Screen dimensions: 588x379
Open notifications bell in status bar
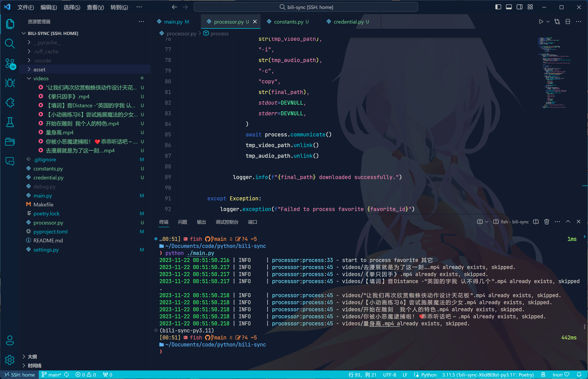coord(579,375)
